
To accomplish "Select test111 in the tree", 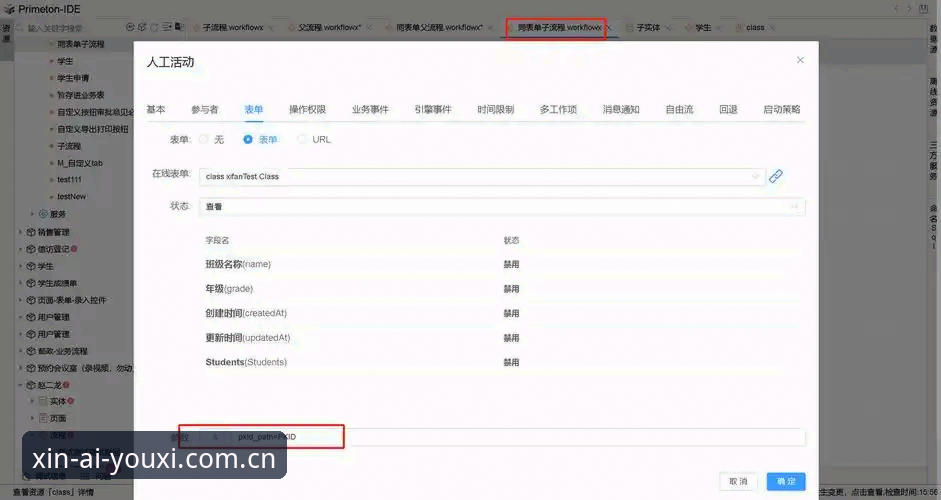I will (x=69, y=179).
